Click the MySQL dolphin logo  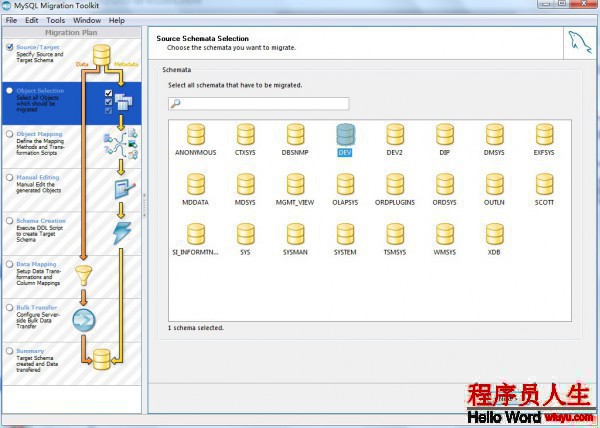[579, 44]
